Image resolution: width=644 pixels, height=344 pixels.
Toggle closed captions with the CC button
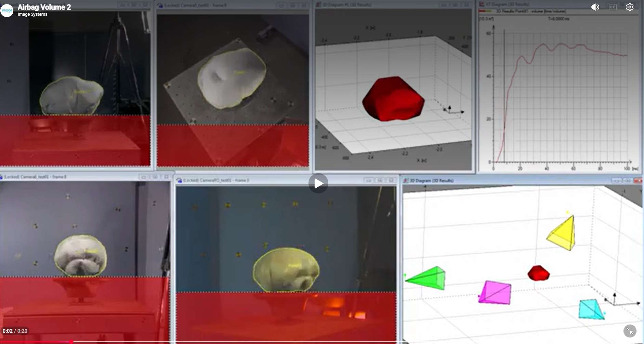(x=613, y=7)
